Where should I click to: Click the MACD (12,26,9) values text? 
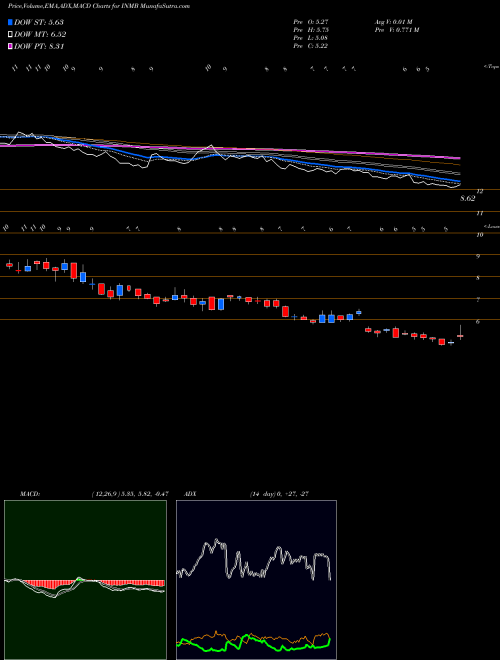[130, 494]
